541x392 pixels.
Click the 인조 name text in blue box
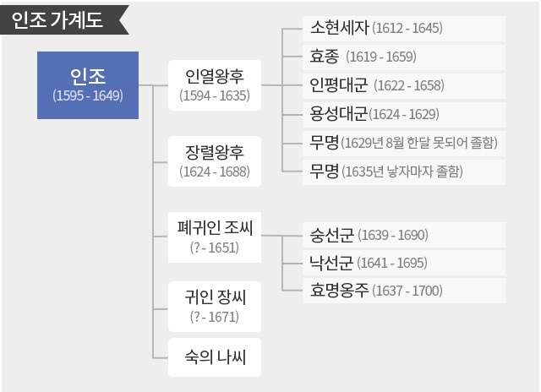pos(88,76)
